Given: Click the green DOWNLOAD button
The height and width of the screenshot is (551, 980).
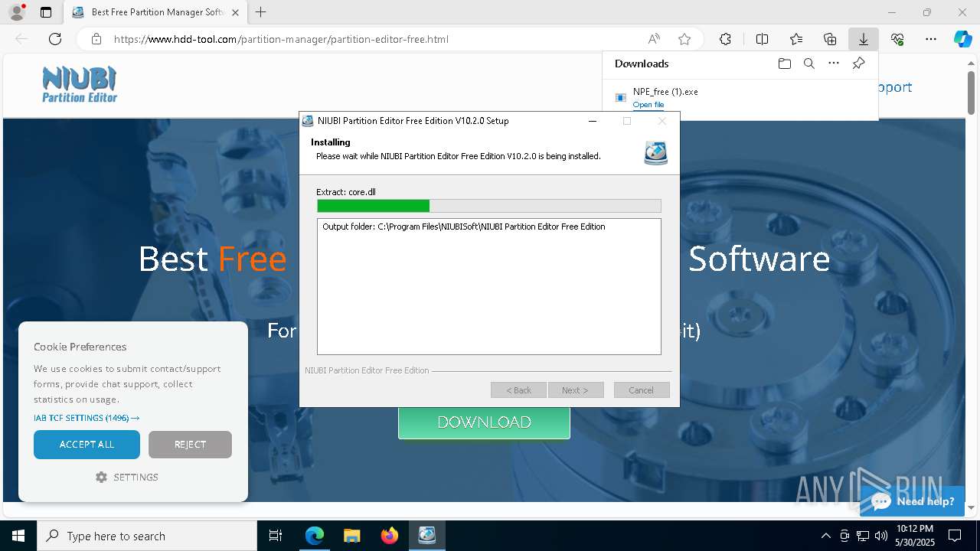Looking at the screenshot, I should (x=484, y=422).
